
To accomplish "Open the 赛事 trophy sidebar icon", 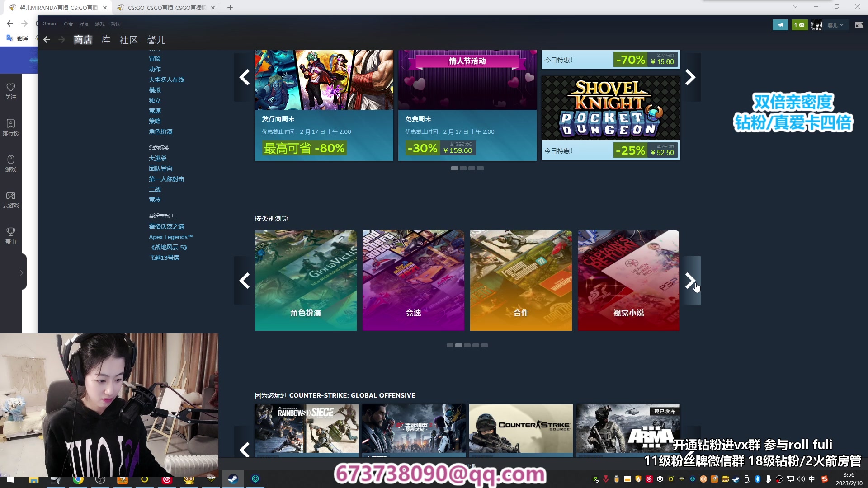I will pos(11,235).
